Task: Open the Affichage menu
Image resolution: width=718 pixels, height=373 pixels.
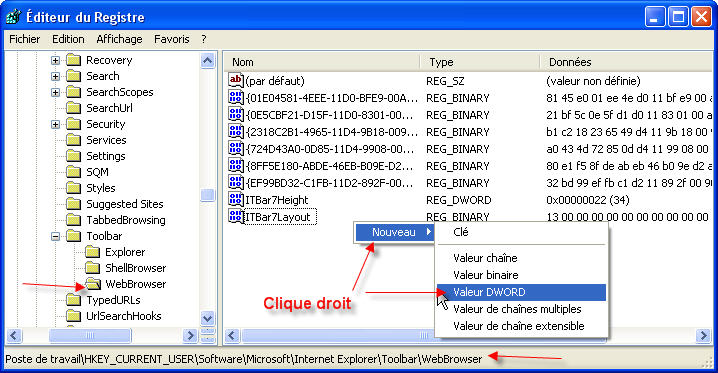Action: point(119,39)
